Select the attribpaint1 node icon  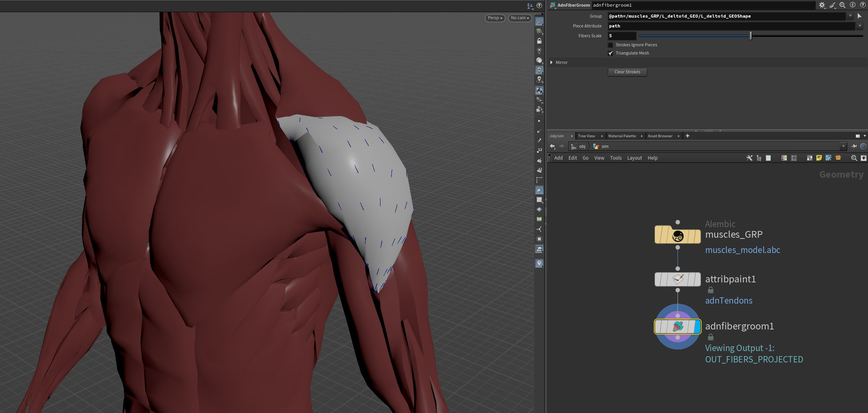[x=677, y=279]
